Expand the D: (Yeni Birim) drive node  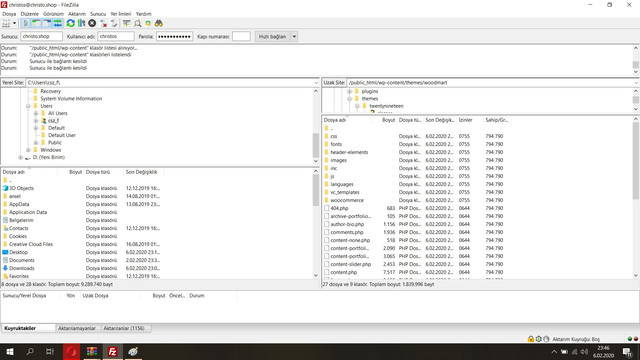[x=20, y=158]
